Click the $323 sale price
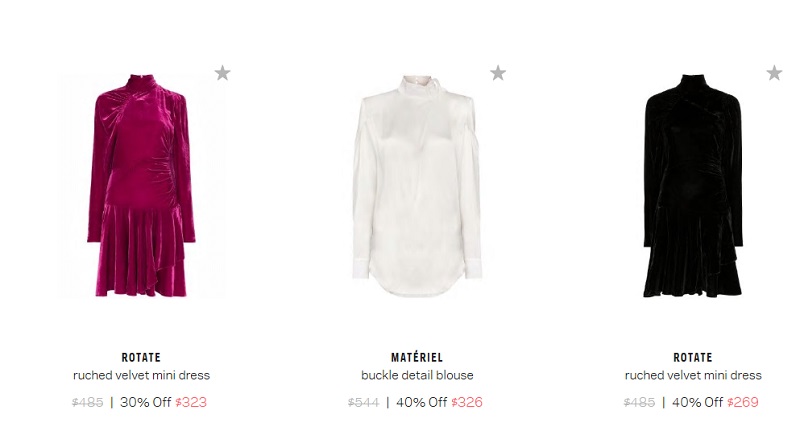 (191, 402)
